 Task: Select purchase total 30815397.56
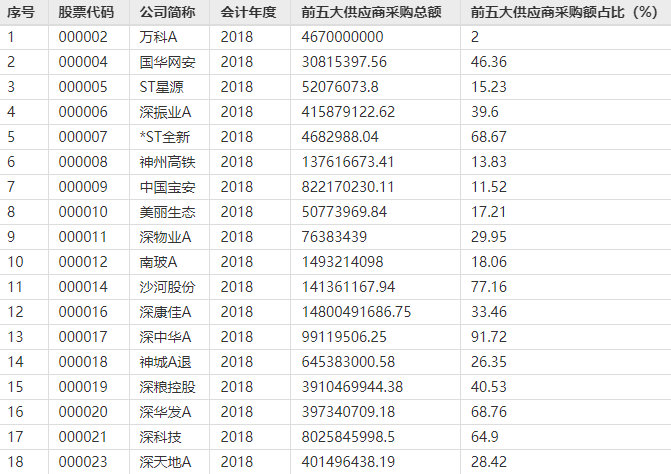point(344,62)
